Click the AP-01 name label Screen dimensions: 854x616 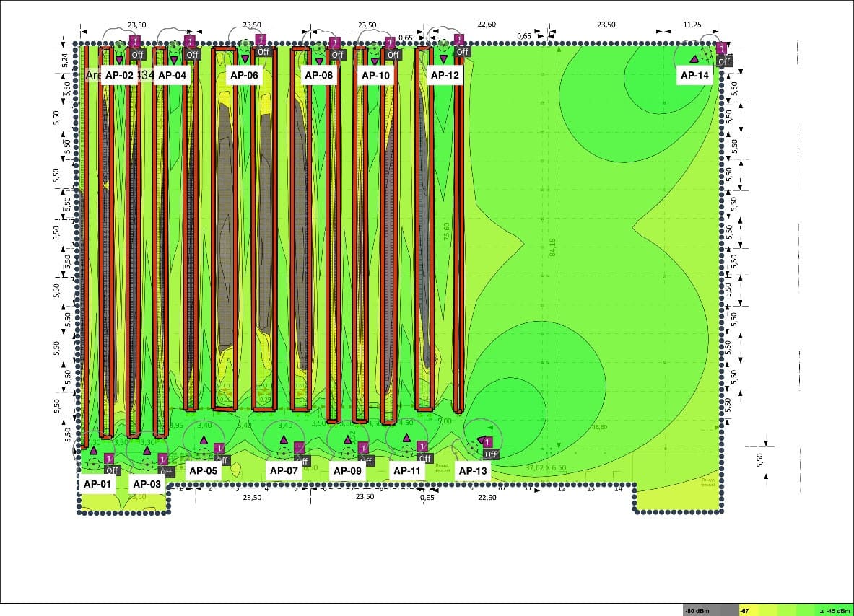coord(97,484)
